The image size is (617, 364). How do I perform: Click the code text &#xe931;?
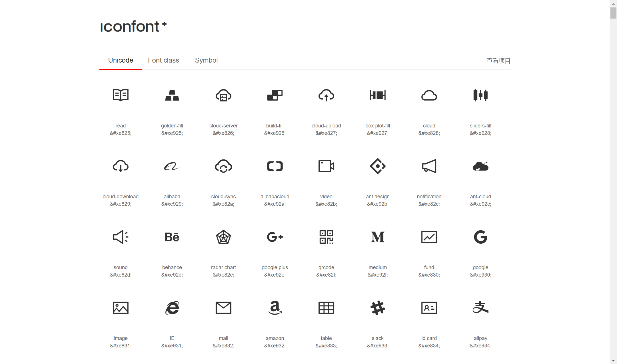pos(172,346)
